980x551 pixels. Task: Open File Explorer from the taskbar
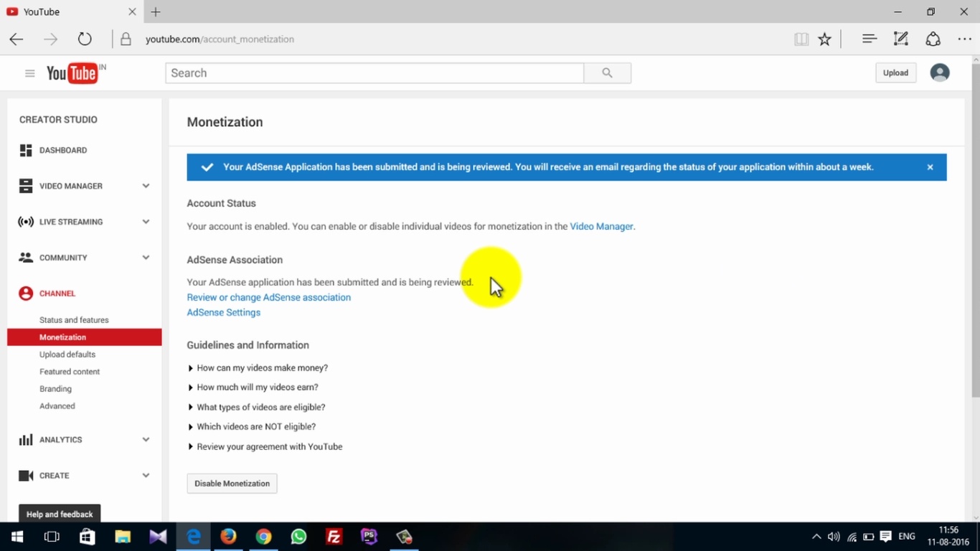tap(123, 537)
